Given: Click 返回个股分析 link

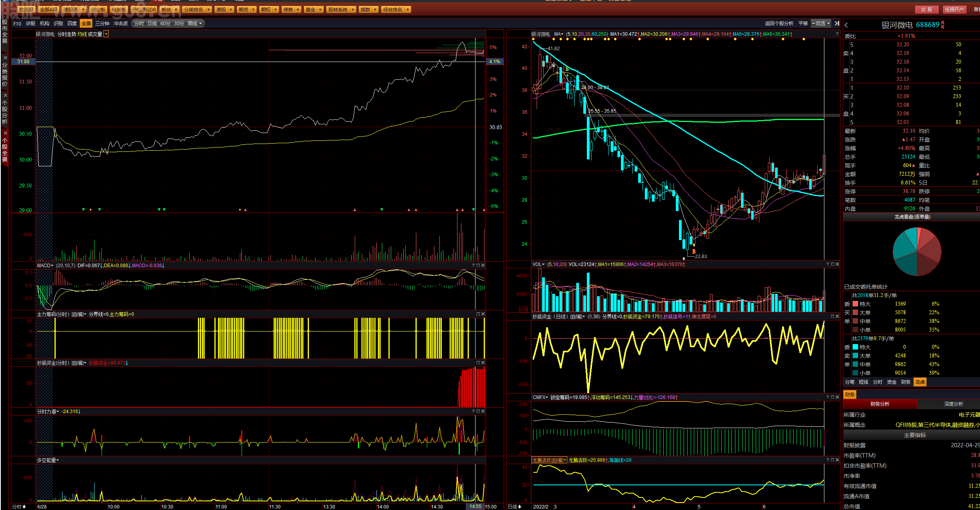Looking at the screenshot, I should [779, 24].
